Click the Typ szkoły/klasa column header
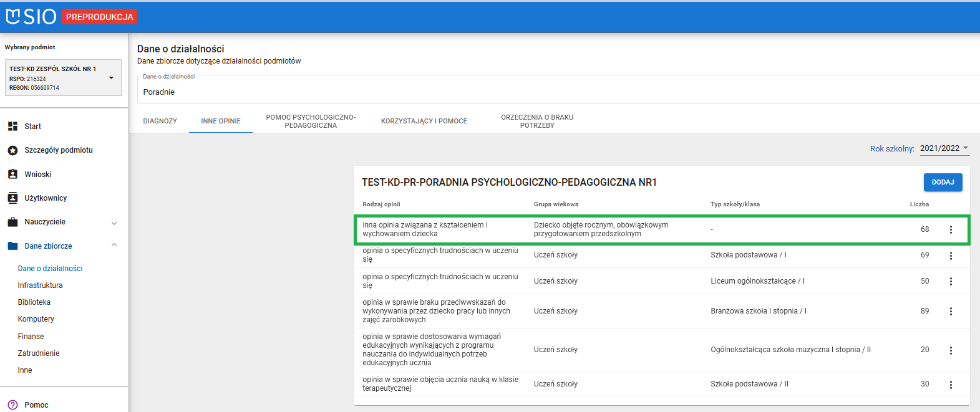 point(735,204)
